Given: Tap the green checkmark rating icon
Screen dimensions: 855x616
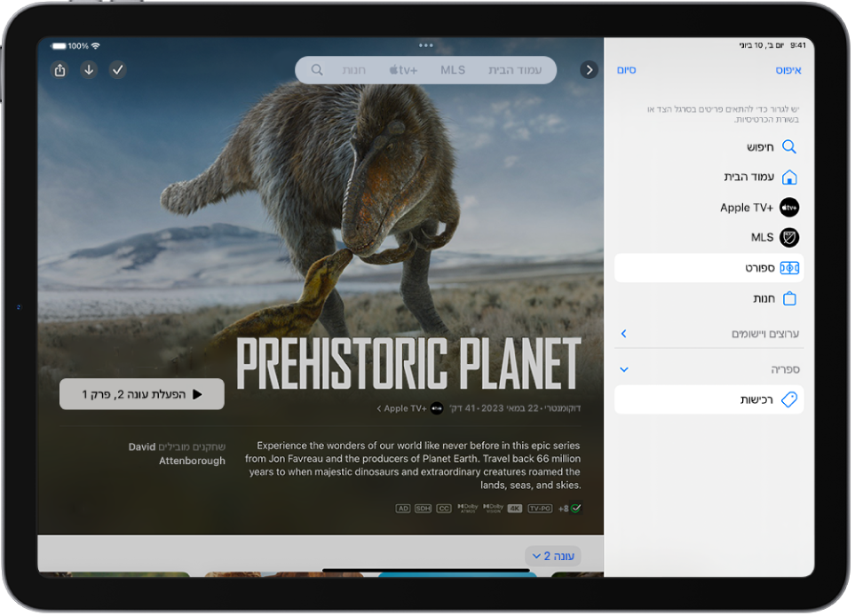Looking at the screenshot, I should coord(576,508).
